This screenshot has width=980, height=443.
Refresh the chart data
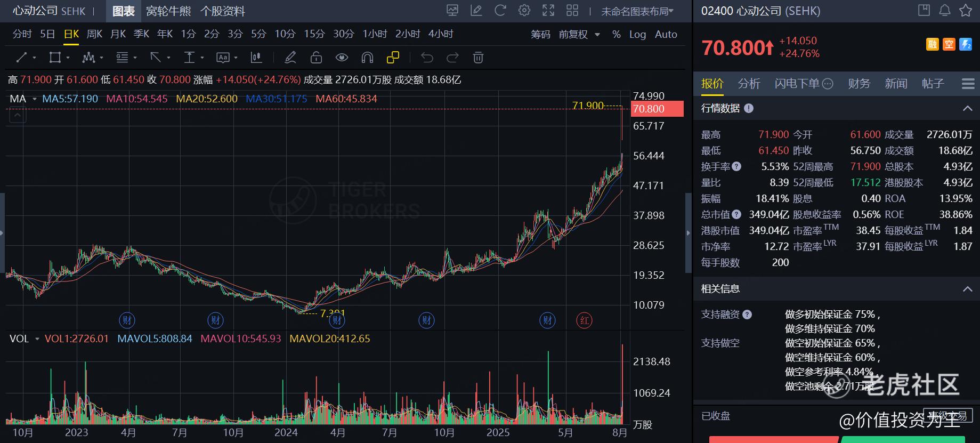click(x=500, y=10)
